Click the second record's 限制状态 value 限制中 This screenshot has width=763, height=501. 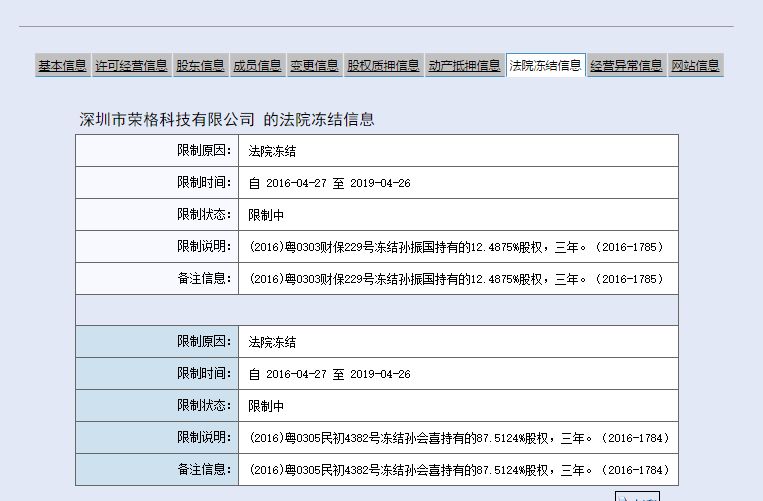pyautogui.click(x=266, y=406)
